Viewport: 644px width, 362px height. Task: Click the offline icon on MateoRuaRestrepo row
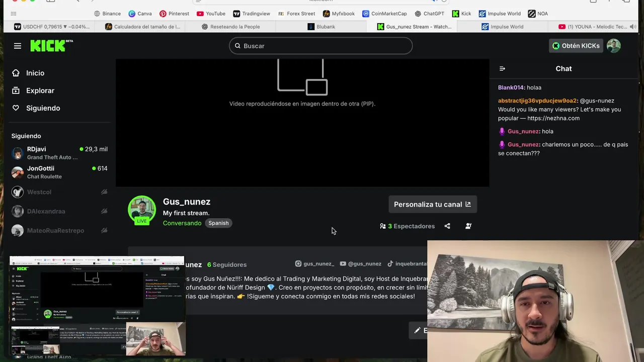(104, 230)
